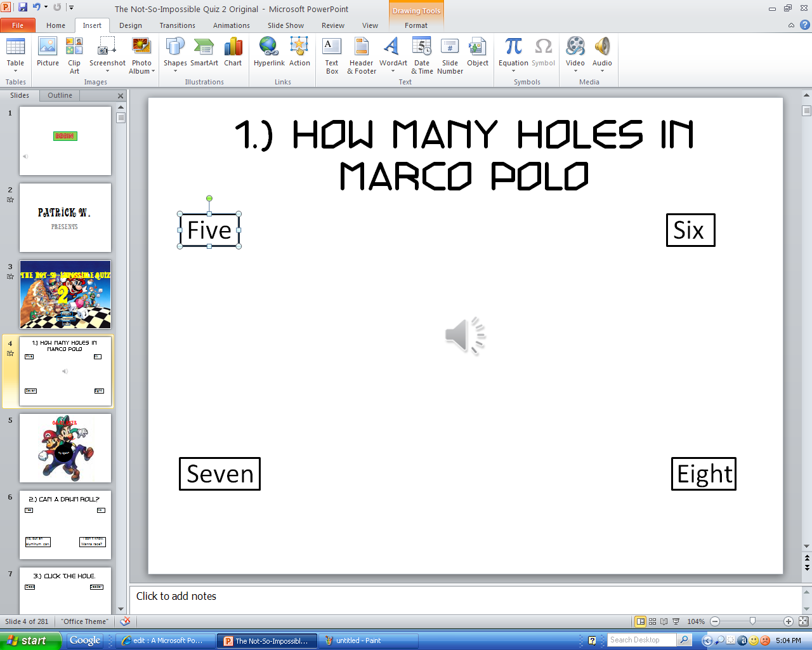Screen dimensions: 812x650
Task: Switch to Slide Sorter view
Action: (x=652, y=621)
